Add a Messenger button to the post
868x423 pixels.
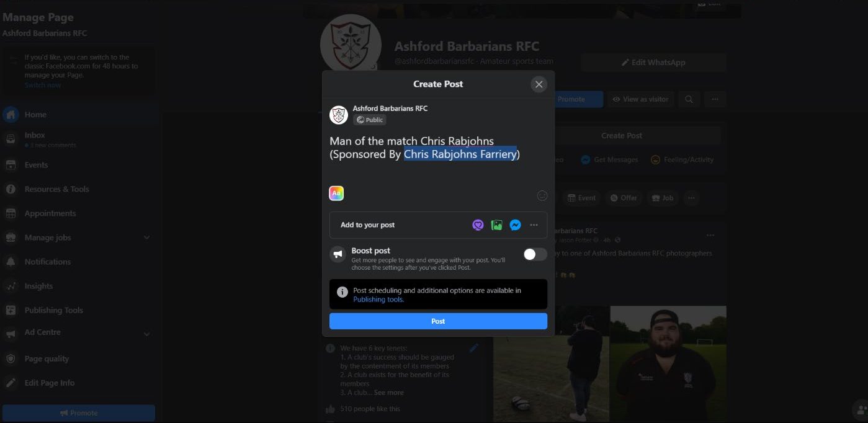pyautogui.click(x=515, y=225)
